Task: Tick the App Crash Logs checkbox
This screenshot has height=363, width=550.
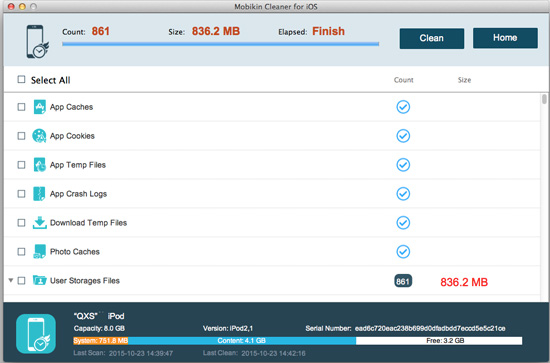Action: tap(21, 194)
